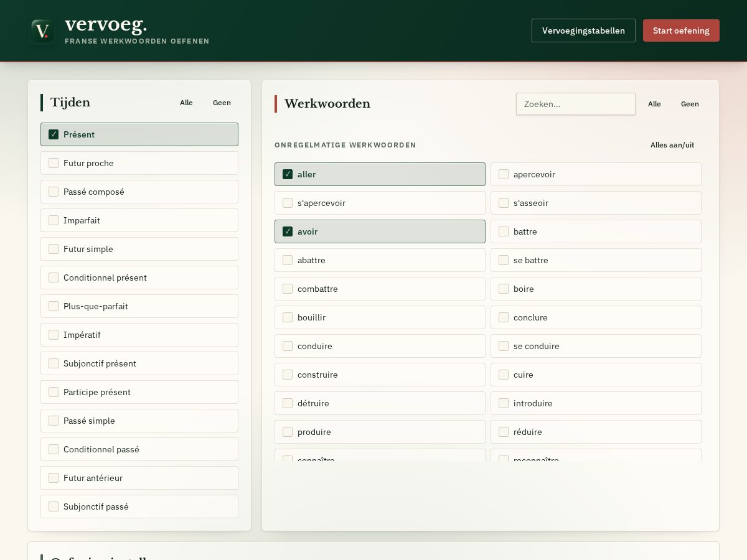The image size is (747, 560).
Task: Select all tenses via Tijden Alle
Action: 186,103
